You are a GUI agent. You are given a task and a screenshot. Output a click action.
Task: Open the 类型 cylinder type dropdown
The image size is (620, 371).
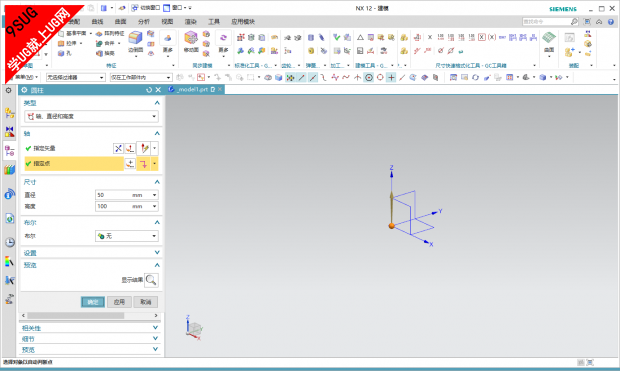pyautogui.click(x=91, y=116)
